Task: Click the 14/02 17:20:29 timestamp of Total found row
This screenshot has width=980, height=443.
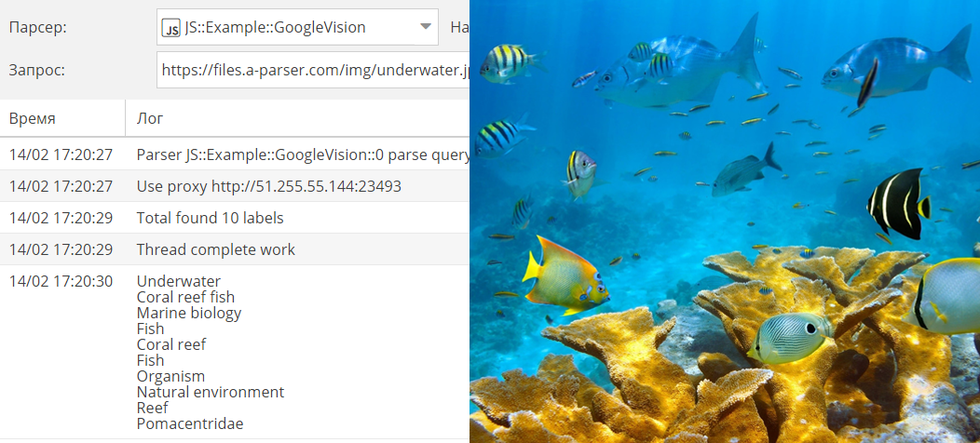Action: coord(61,218)
